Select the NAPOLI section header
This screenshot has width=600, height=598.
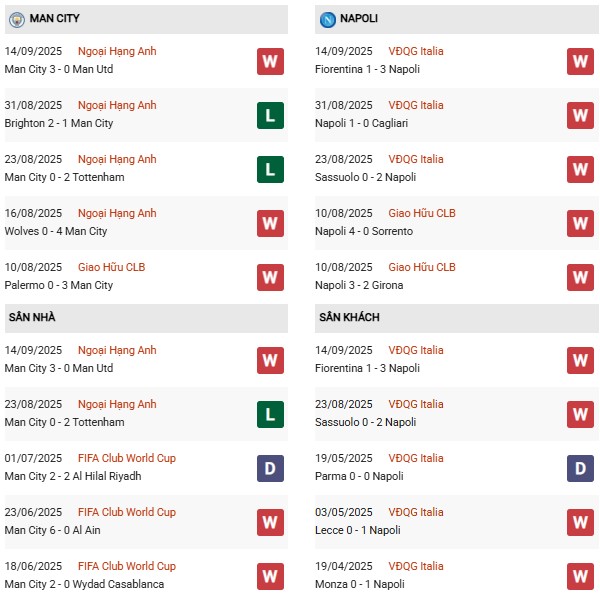coord(457,19)
